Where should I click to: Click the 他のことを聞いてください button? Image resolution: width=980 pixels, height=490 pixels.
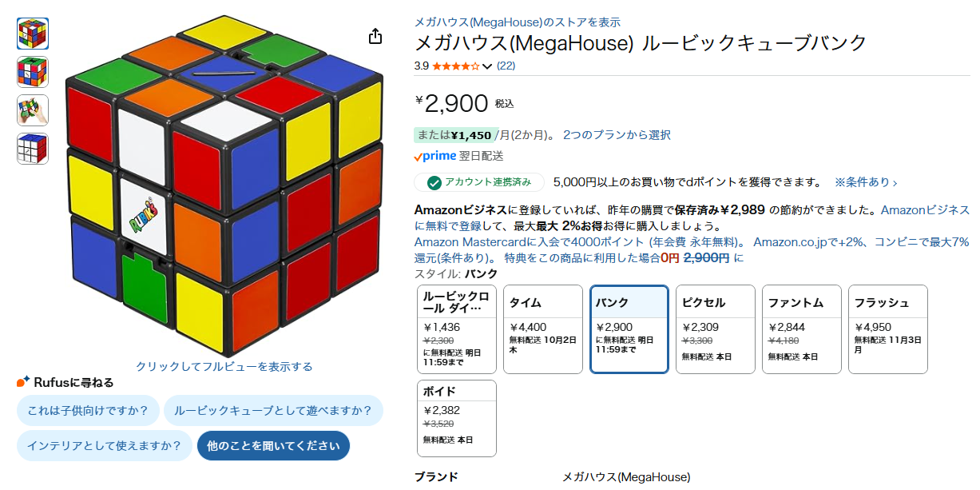273,446
